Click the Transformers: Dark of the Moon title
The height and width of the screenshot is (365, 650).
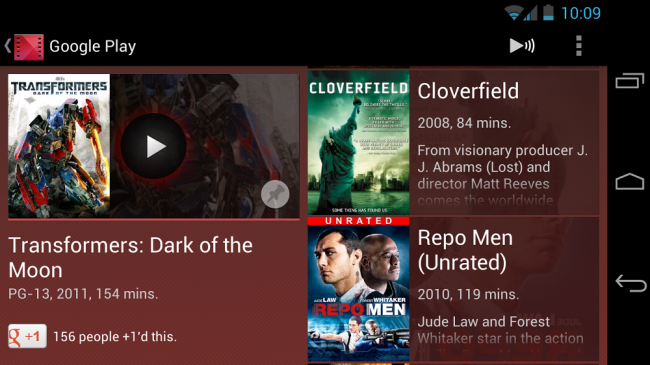130,258
